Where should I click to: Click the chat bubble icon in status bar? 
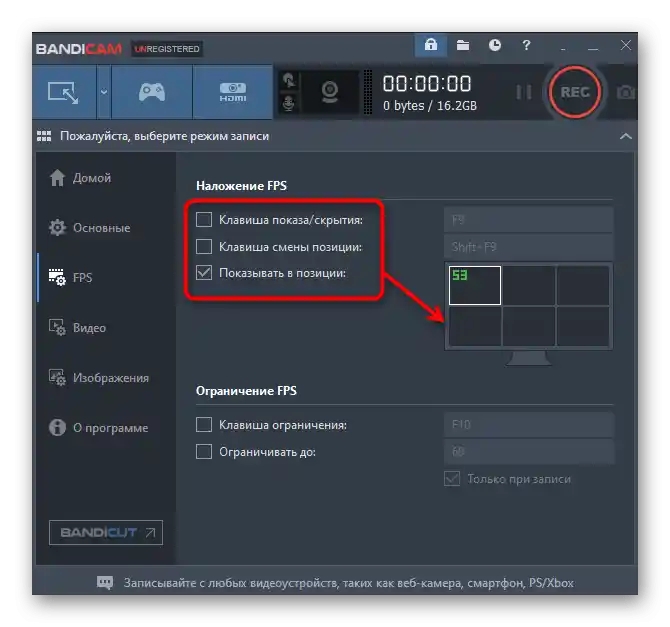[105, 583]
